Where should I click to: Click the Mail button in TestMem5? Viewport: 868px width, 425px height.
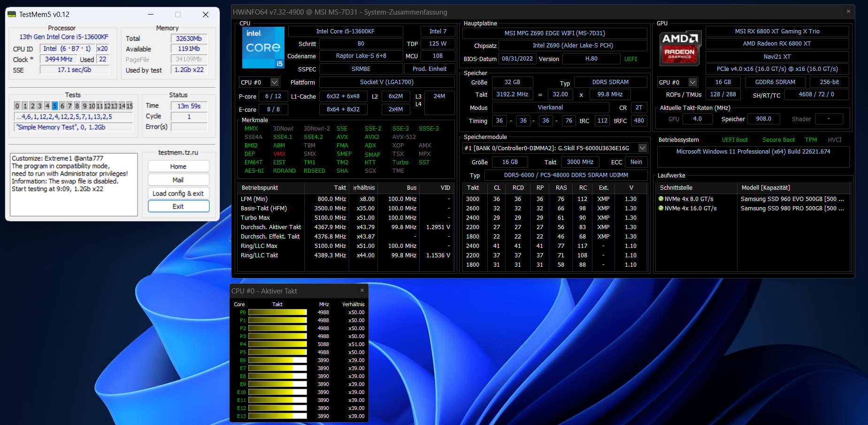click(178, 180)
